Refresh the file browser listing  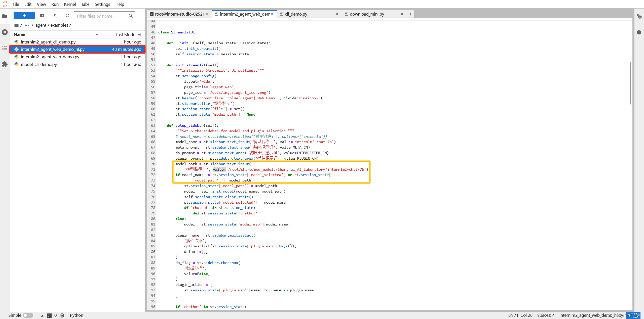coord(67,16)
